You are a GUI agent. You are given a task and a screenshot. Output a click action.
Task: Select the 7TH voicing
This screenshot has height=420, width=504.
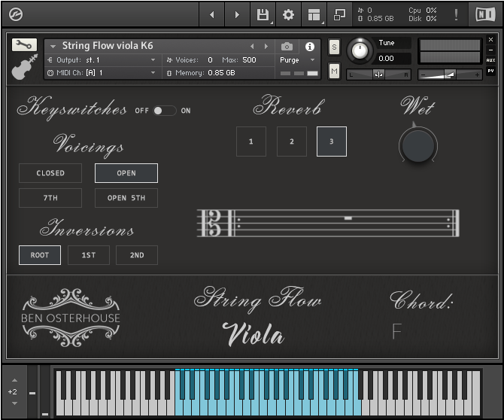[x=50, y=198]
